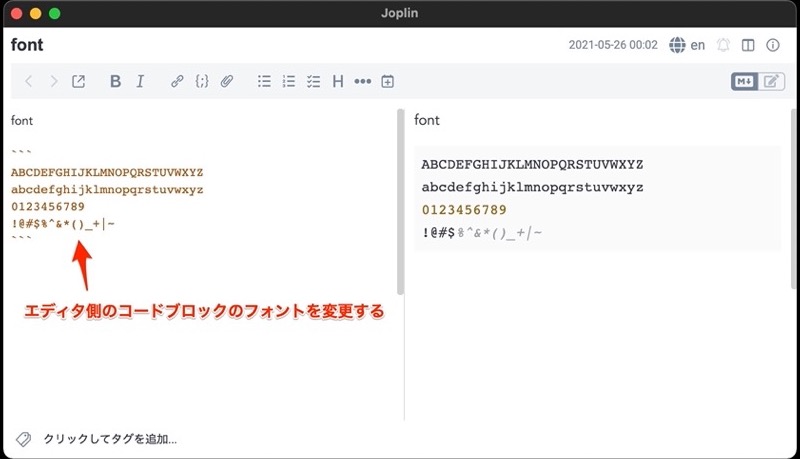This screenshot has height=459, width=800.
Task: Insert hyperlink using the link icon
Action: pyautogui.click(x=177, y=81)
